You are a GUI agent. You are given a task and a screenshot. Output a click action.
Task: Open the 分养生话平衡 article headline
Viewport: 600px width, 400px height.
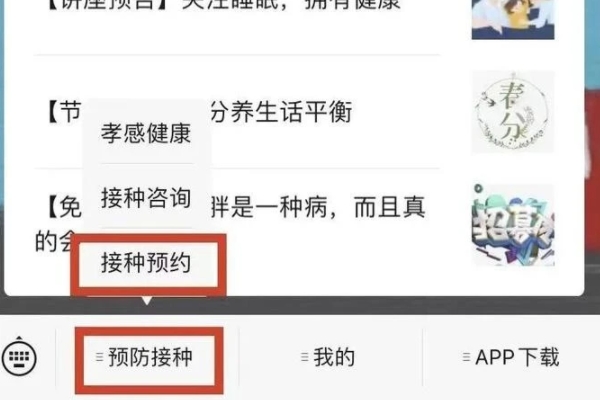281,112
